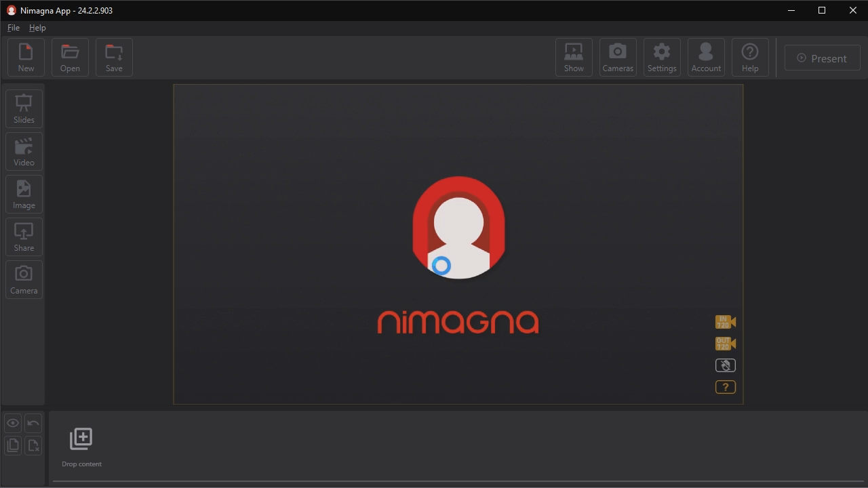This screenshot has height=488, width=868.
Task: Toggle the eye visibility button
Action: tap(13, 424)
